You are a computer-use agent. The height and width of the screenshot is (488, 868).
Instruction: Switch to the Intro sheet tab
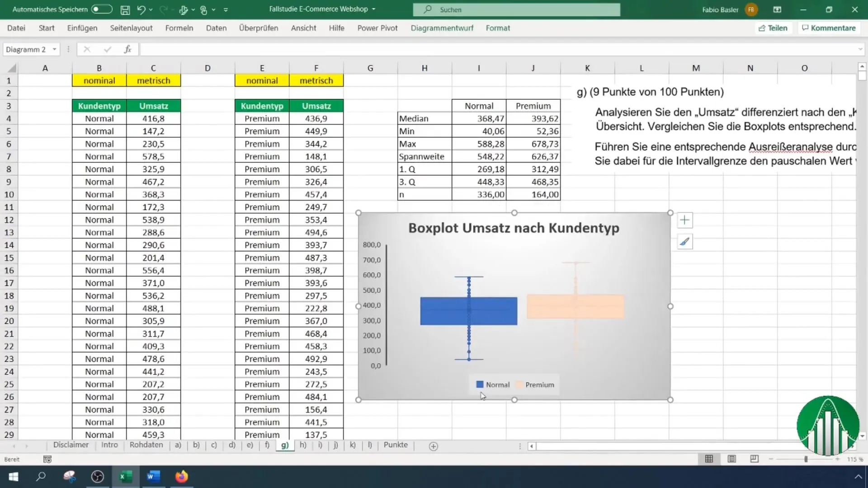[x=109, y=445]
